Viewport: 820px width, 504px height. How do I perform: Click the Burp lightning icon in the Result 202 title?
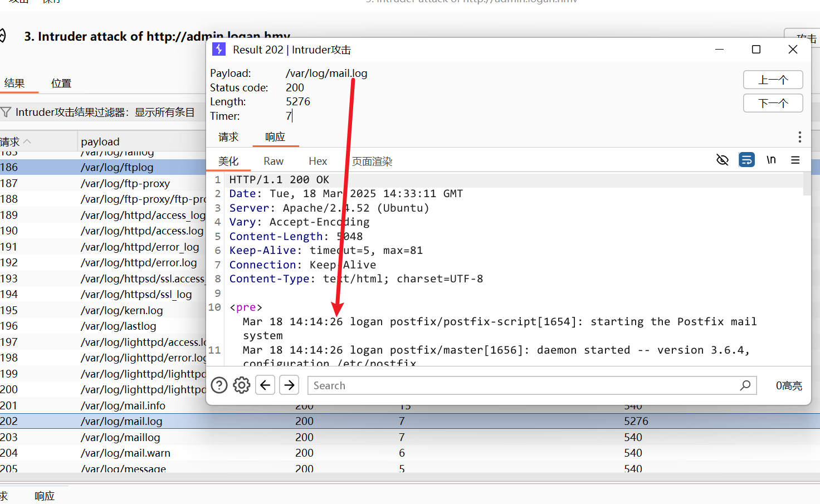(219, 50)
